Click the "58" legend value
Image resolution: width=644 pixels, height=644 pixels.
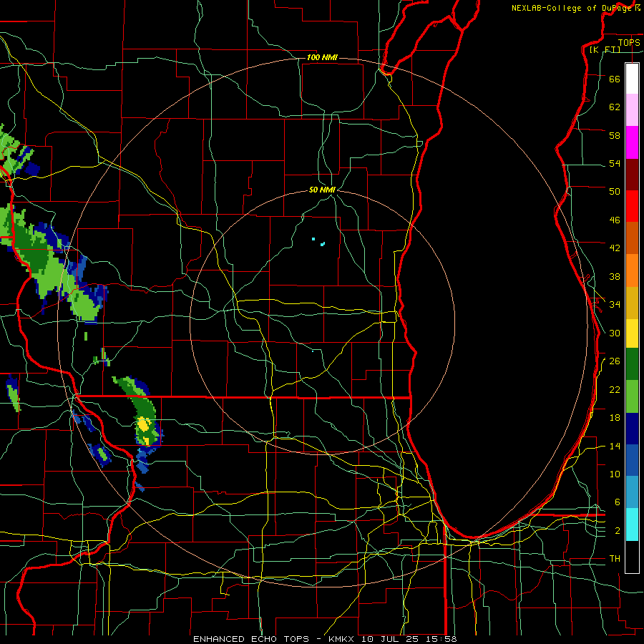[x=615, y=135]
